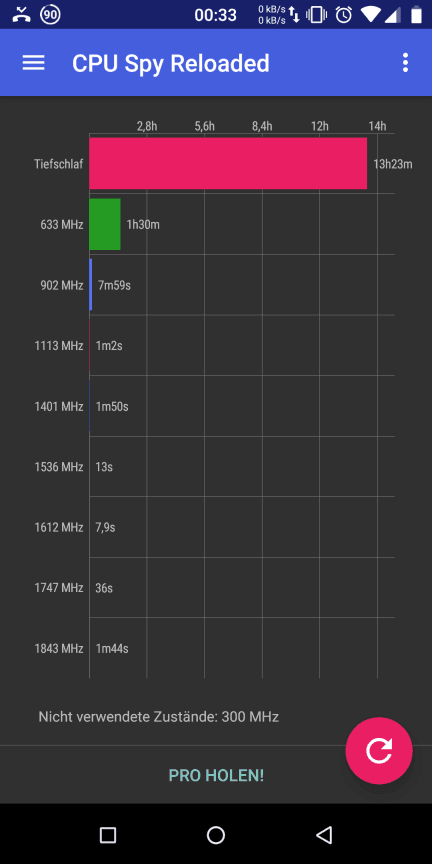The image size is (432, 864).
Task: Tap the circled 90 status indicator
Action: [51, 15]
